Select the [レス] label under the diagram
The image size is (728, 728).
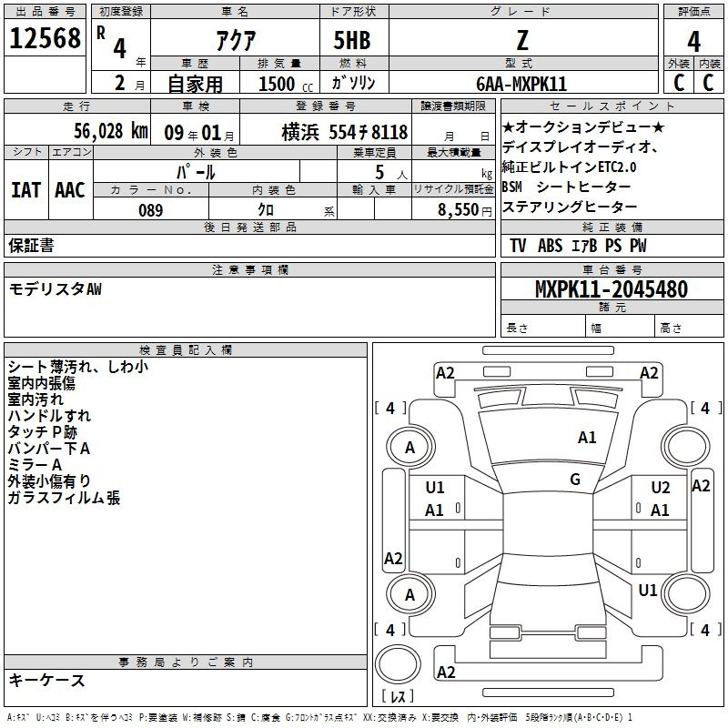tap(398, 697)
